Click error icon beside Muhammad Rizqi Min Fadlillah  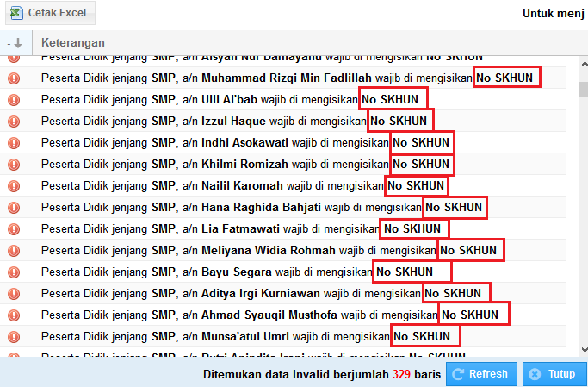click(14, 78)
